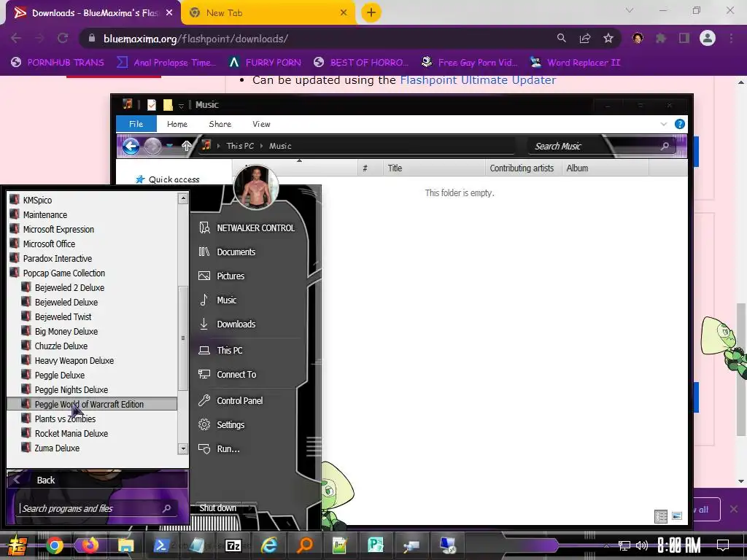Click the volume icon in system tray

[x=642, y=545]
